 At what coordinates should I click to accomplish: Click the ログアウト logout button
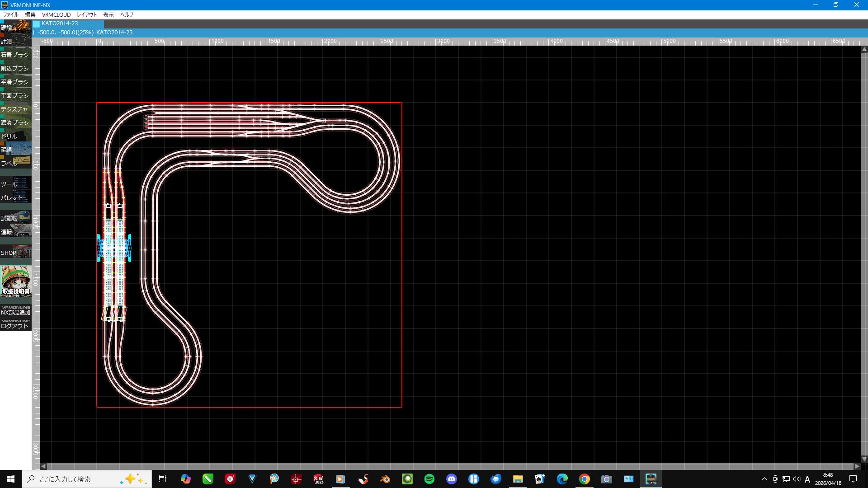click(16, 324)
